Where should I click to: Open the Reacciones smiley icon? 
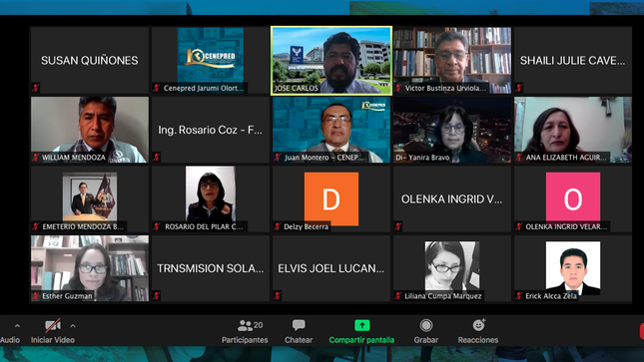[478, 325]
